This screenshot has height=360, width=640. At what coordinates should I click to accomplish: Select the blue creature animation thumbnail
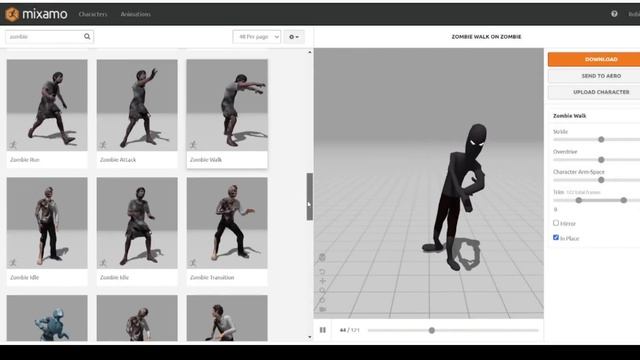(47, 318)
